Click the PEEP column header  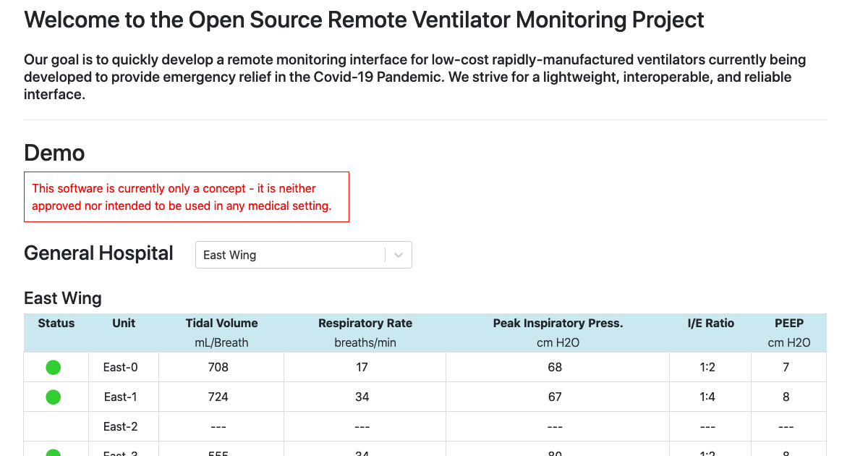point(789,323)
